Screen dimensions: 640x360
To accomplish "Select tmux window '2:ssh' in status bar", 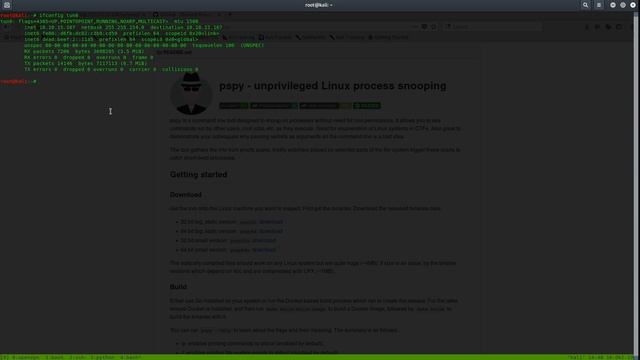I will [x=77, y=358].
